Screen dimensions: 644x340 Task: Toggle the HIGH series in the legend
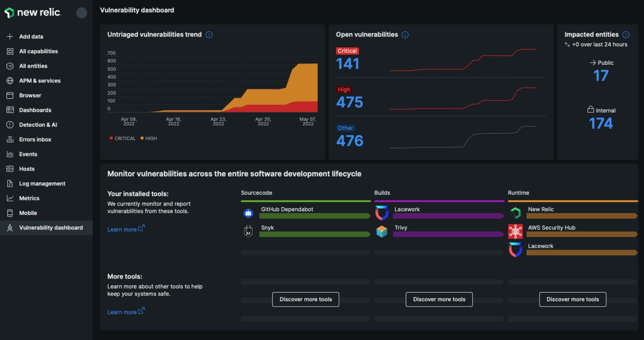point(149,138)
